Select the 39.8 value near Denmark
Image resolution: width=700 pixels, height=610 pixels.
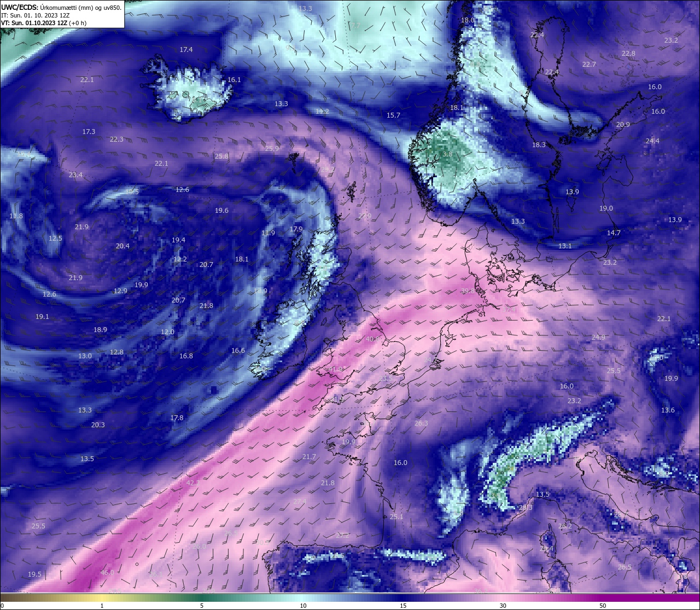pyautogui.click(x=468, y=291)
